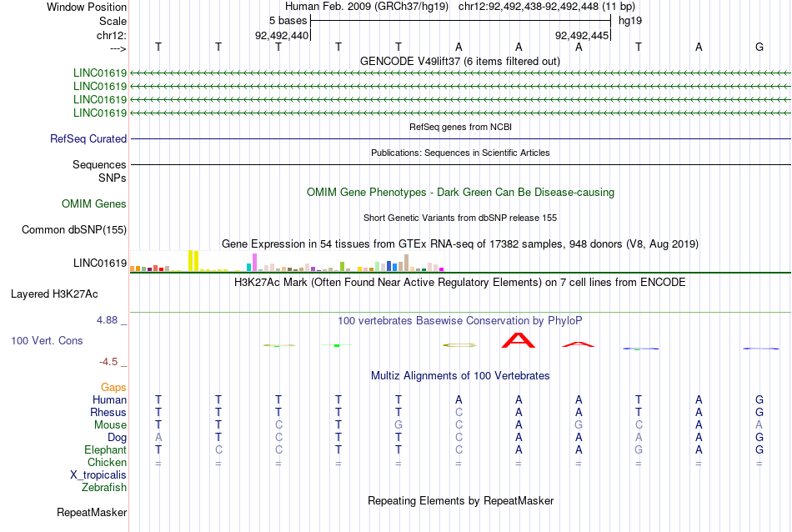The width and height of the screenshot is (792, 532).
Task: Click the "Mouse" species row label
Action: pyautogui.click(x=110, y=425)
